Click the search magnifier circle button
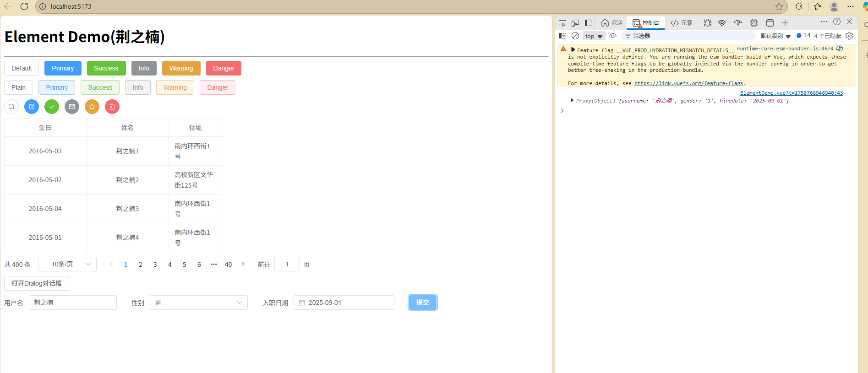Image resolution: width=868 pixels, height=373 pixels. tap(11, 107)
